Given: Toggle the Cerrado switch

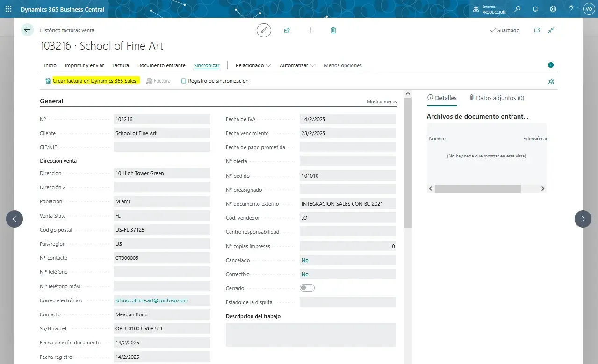Looking at the screenshot, I should point(307,288).
